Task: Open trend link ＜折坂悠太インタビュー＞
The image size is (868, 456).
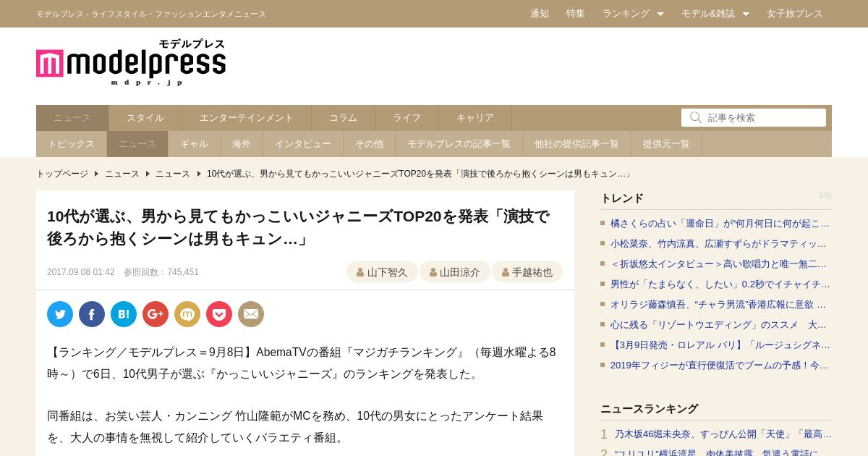Action: (719, 263)
